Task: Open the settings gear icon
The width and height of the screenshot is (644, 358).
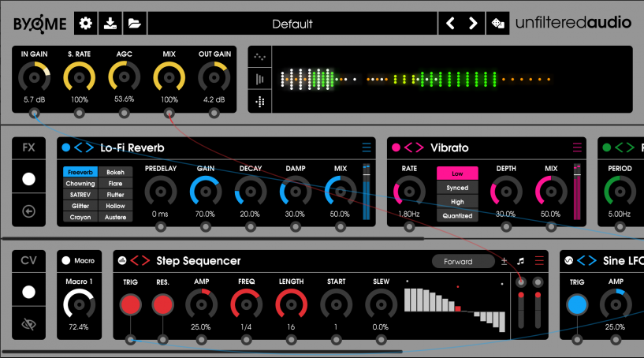Action: [x=85, y=23]
